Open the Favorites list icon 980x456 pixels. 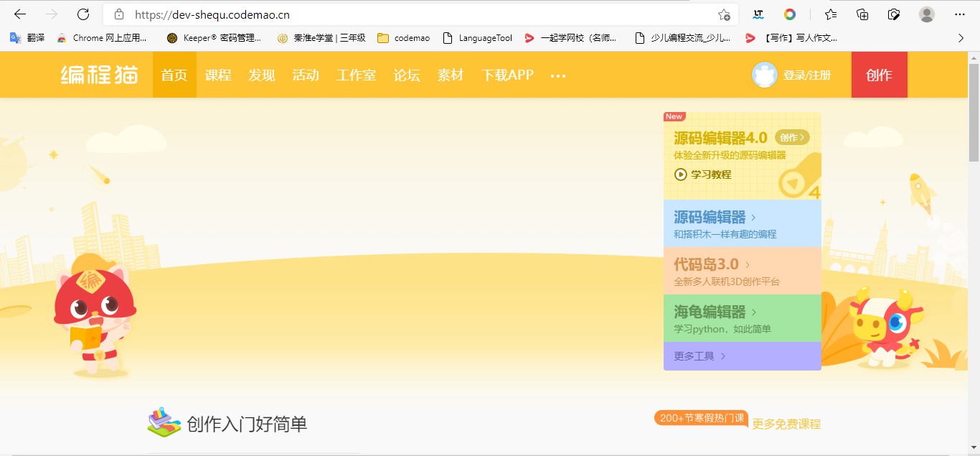pyautogui.click(x=831, y=14)
